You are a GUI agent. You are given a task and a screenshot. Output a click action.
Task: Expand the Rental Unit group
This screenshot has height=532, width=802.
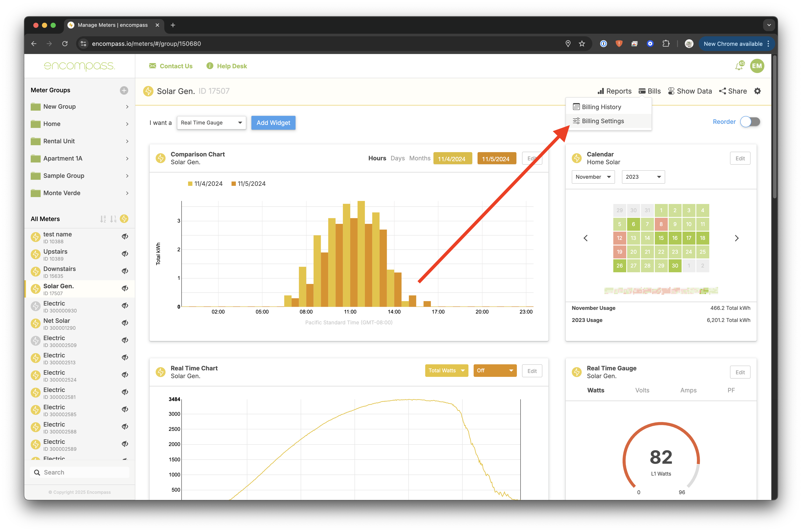point(127,141)
